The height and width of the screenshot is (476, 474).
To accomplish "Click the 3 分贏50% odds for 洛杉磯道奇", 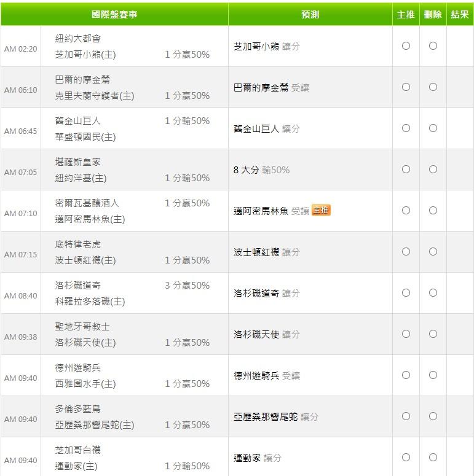I will point(187,286).
